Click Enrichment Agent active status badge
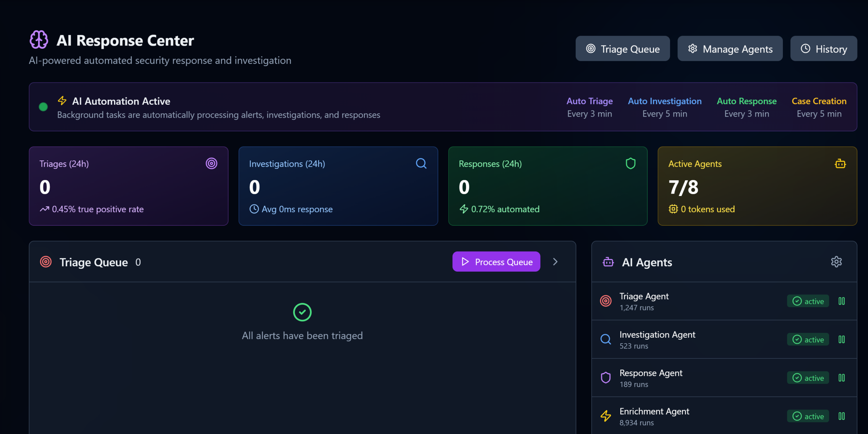Viewport: 868px width, 434px height. coord(808,416)
